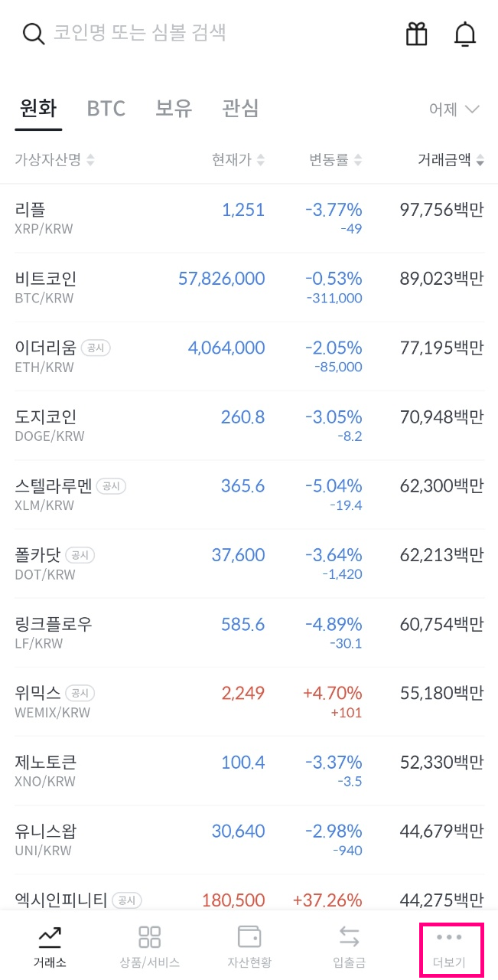The width and height of the screenshot is (498, 980).
Task: Toggle sort on 변동률 change column
Action: pyautogui.click(x=334, y=159)
